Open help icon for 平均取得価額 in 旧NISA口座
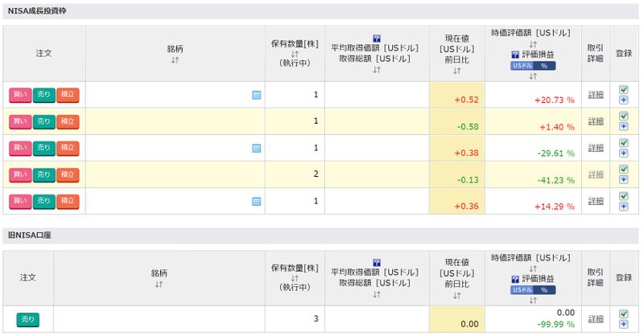Viewport: 644px width, 336px height. [377, 262]
